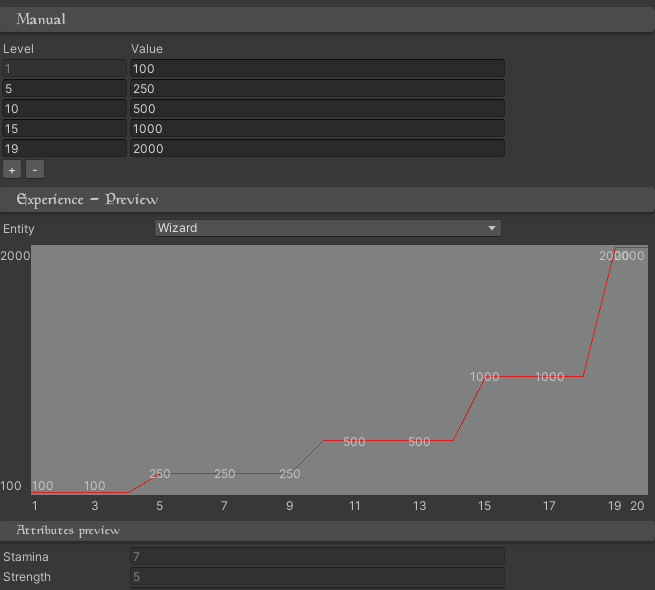Click the Stamina attribute field
655x590 pixels.
(317, 556)
